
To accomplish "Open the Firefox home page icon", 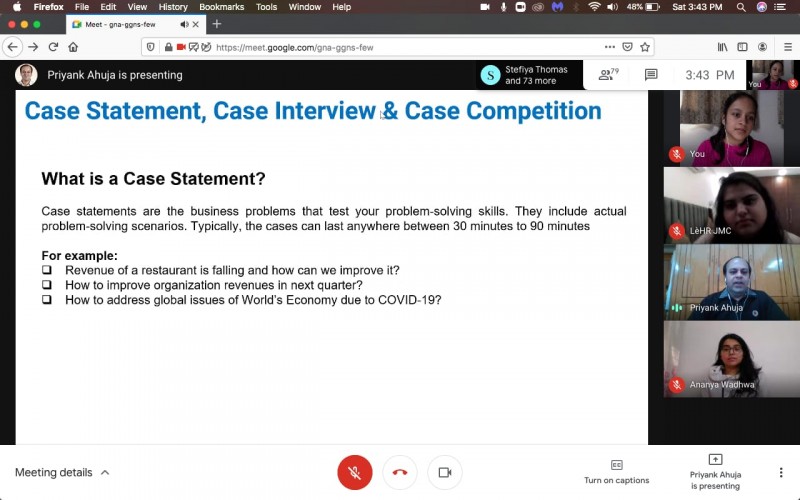I will coord(73,47).
